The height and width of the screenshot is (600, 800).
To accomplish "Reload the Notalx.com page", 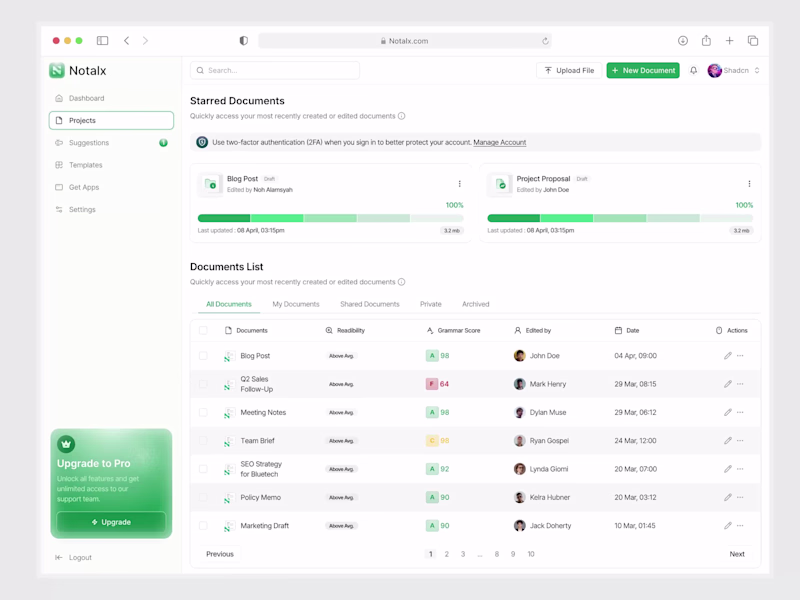I will 545,41.
